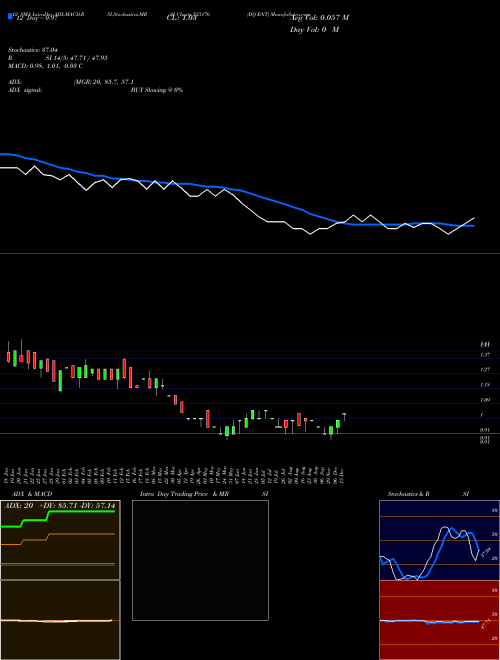The width and height of the screenshot is (500, 660).
Task: Click the blue SMA legend square
Action: (x=10, y=16)
